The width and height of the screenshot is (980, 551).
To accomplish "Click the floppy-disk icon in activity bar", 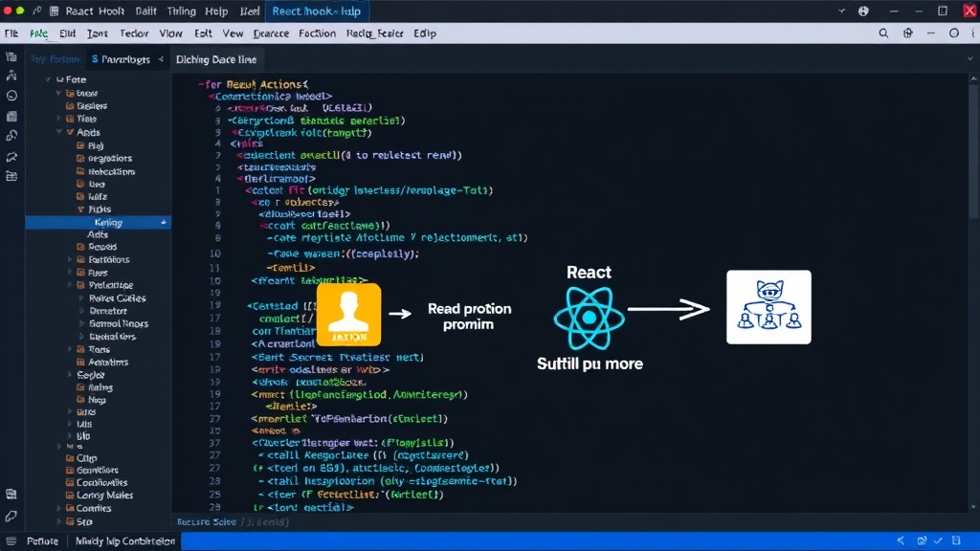I will [x=11, y=116].
